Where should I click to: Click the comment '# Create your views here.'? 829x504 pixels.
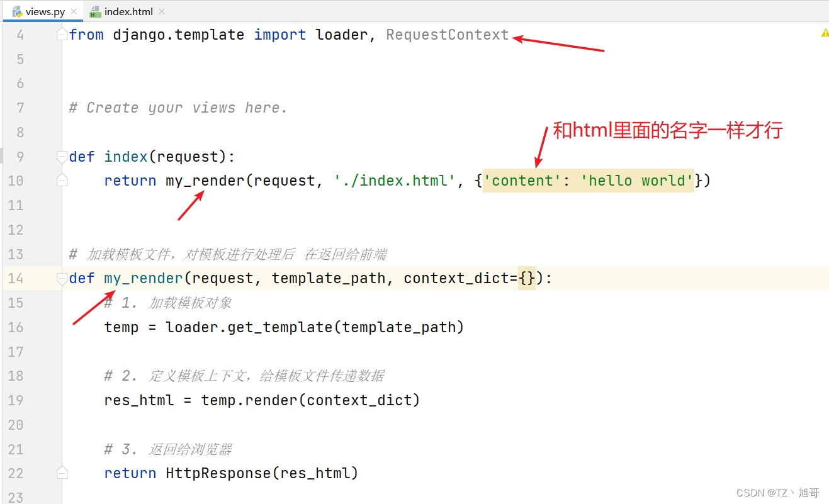[178, 108]
